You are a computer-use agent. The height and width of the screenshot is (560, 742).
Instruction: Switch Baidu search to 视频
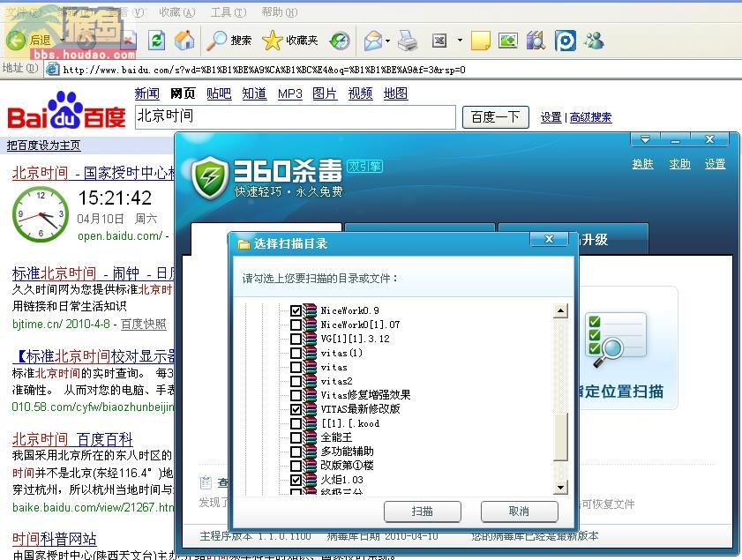point(360,93)
